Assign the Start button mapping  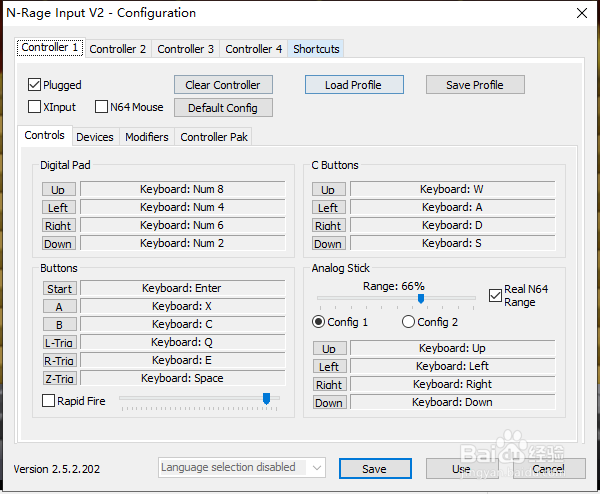60,288
